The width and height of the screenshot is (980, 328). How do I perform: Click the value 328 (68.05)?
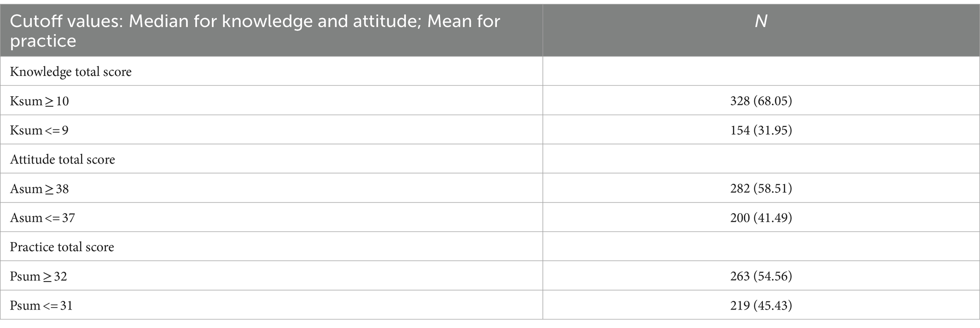coord(761,101)
